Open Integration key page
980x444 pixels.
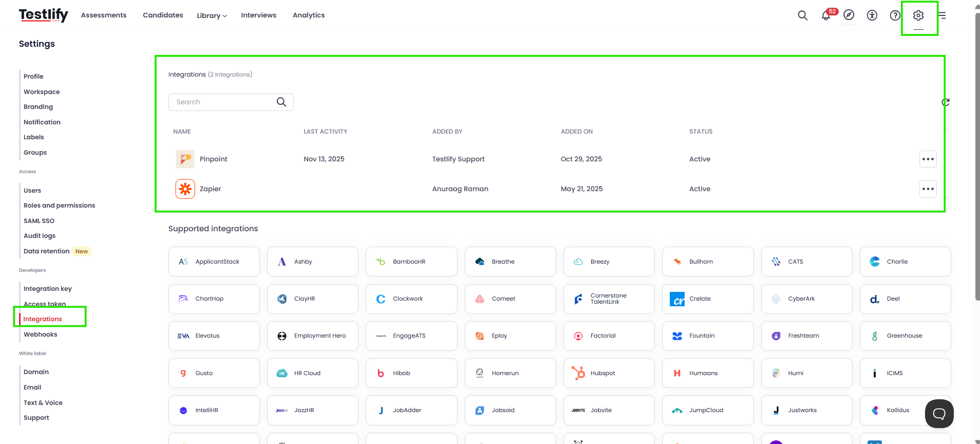pyautogui.click(x=48, y=289)
